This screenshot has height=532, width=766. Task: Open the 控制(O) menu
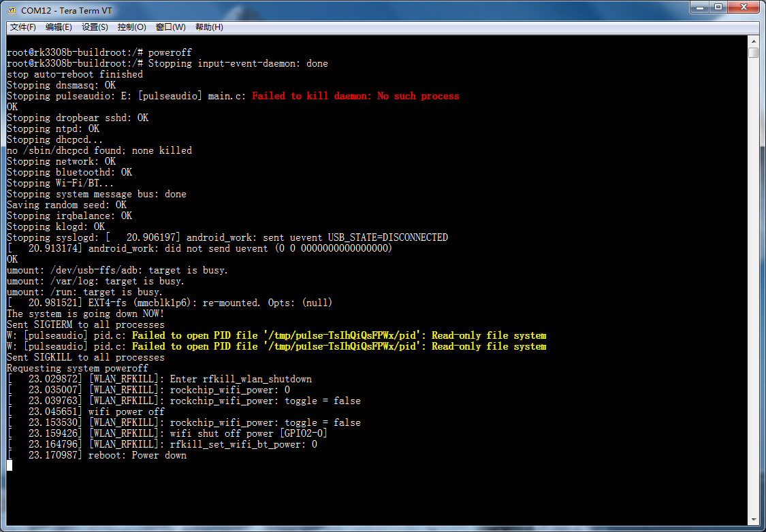[131, 27]
